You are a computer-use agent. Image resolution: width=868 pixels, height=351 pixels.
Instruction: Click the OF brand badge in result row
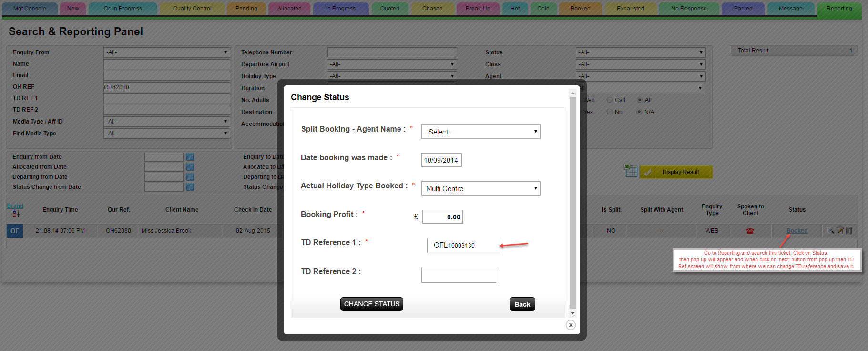15,231
